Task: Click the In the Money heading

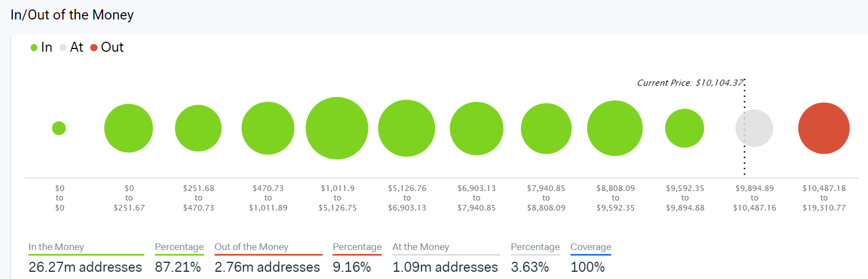Action: tap(56, 247)
